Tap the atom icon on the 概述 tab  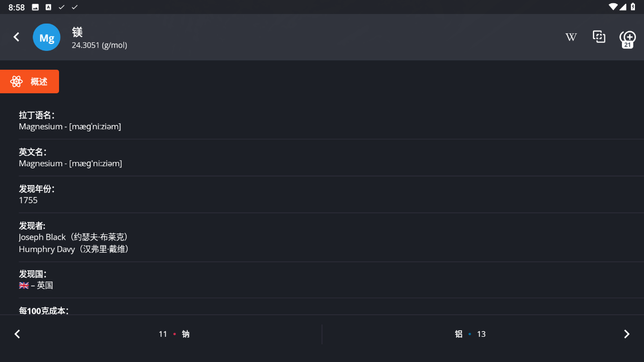[17, 82]
